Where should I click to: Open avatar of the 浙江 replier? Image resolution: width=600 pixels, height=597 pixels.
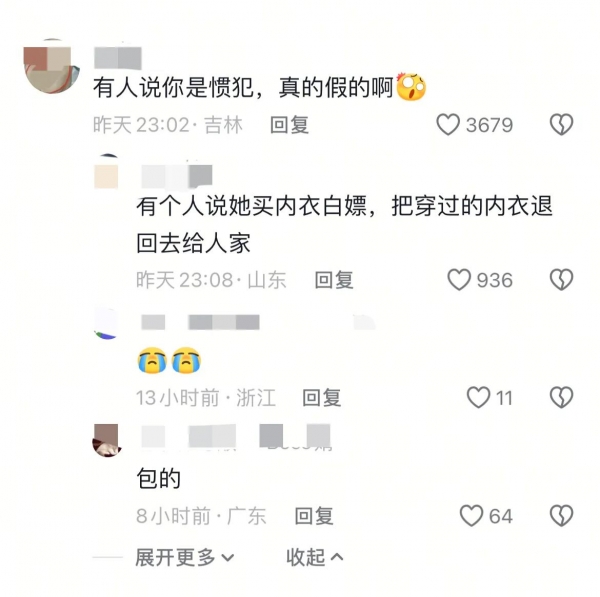click(x=106, y=324)
